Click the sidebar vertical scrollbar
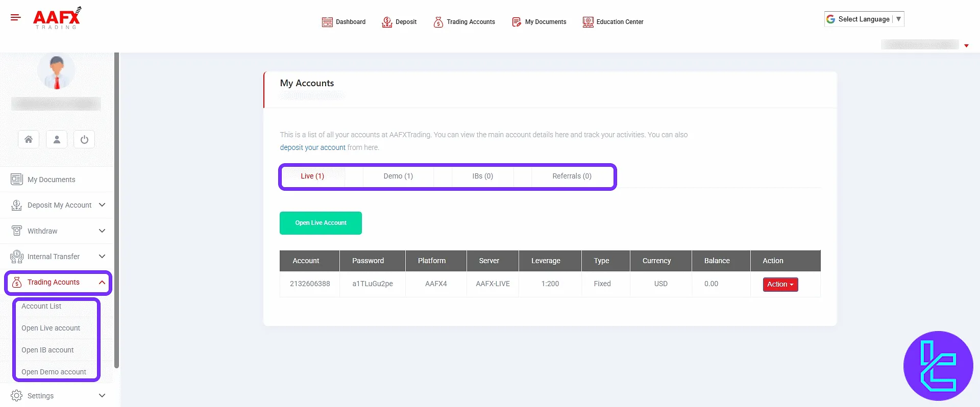980x407 pixels. (x=116, y=210)
